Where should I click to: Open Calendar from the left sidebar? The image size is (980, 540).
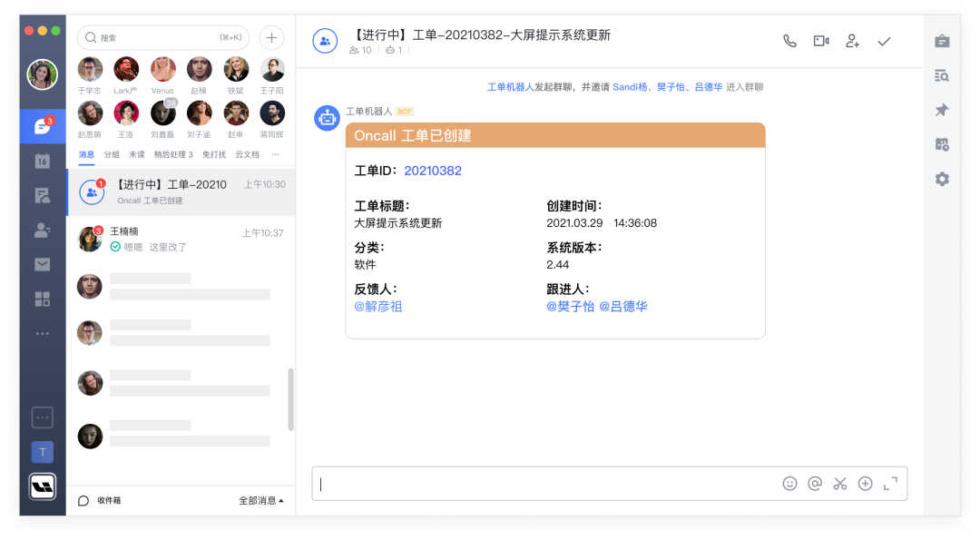43,161
